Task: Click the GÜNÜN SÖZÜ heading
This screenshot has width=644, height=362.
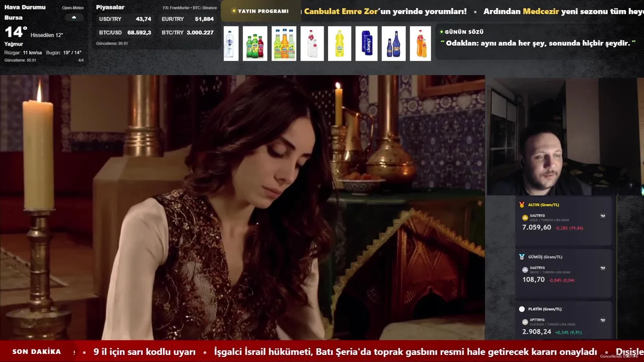Action: click(x=464, y=32)
